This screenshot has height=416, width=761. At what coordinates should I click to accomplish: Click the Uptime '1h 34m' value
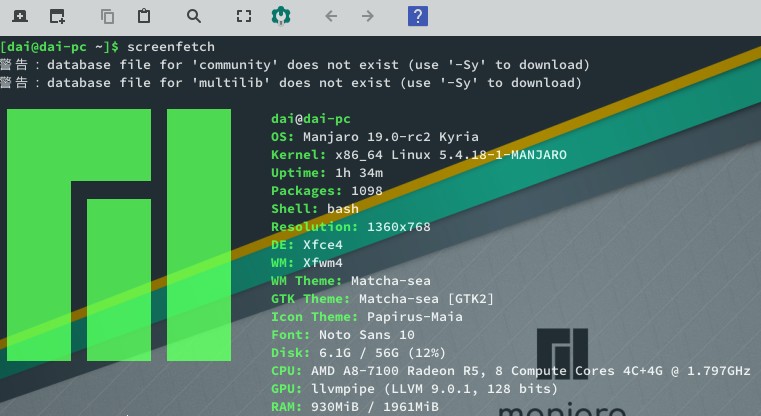pyautogui.click(x=359, y=172)
